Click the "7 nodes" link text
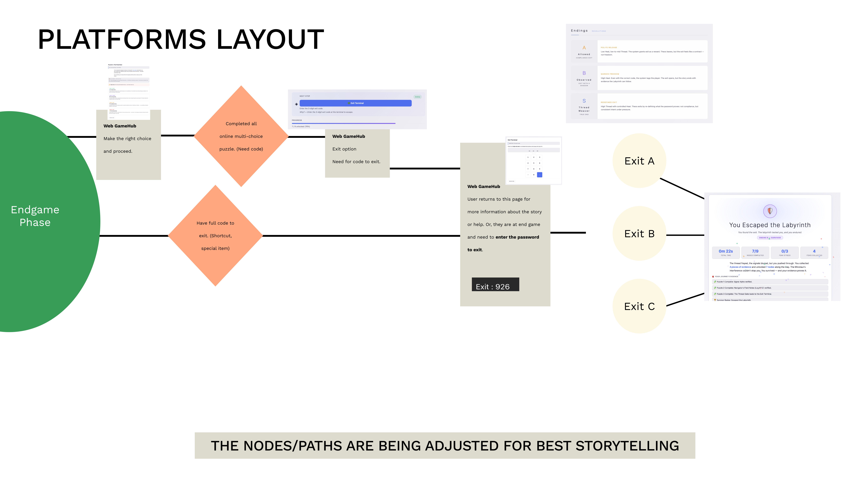Viewport: 868px width, 488px height. 770,267
